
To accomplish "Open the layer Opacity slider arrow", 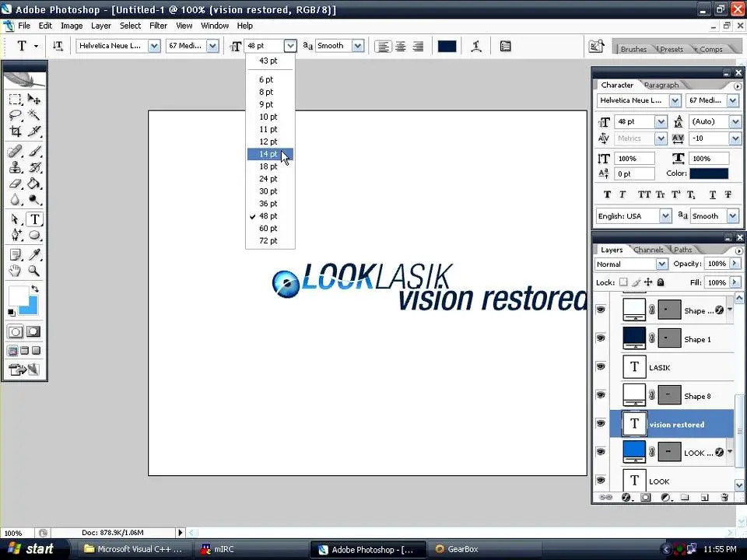I will [735, 264].
